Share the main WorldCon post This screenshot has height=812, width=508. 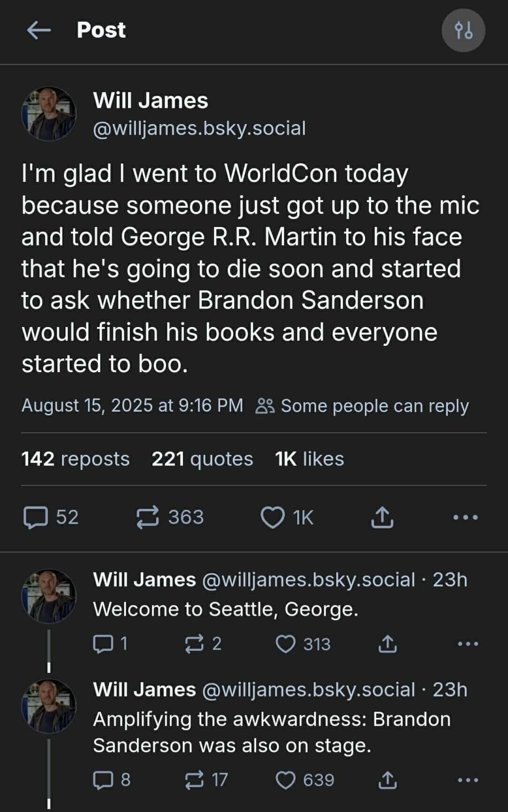click(x=382, y=518)
